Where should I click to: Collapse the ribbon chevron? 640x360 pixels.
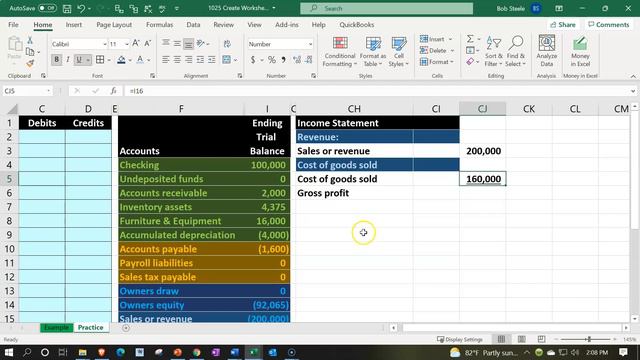633,76
